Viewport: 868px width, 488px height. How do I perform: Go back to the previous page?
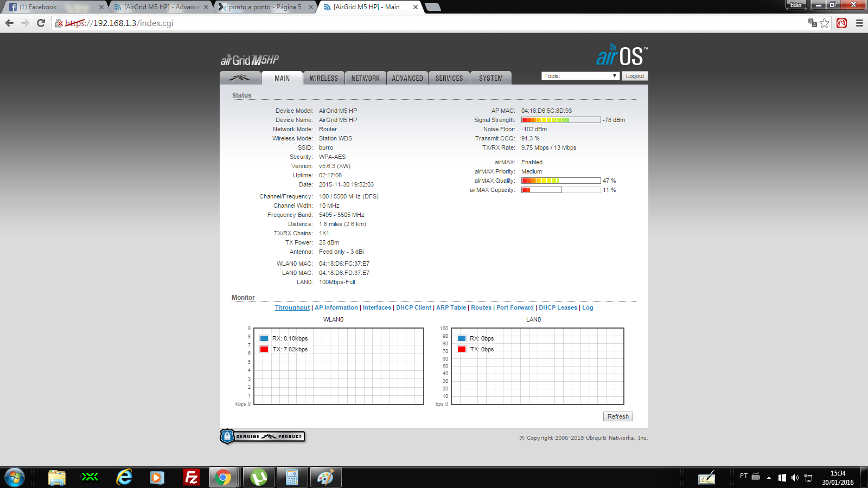(9, 23)
